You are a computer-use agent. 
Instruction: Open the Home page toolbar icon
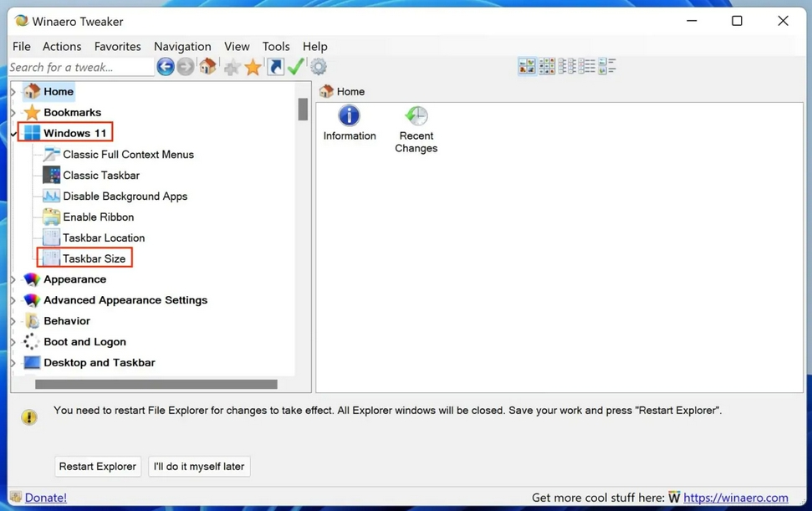(207, 66)
